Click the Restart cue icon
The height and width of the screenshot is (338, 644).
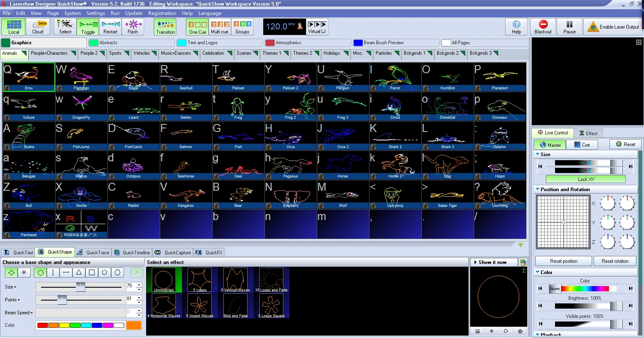[x=110, y=27]
